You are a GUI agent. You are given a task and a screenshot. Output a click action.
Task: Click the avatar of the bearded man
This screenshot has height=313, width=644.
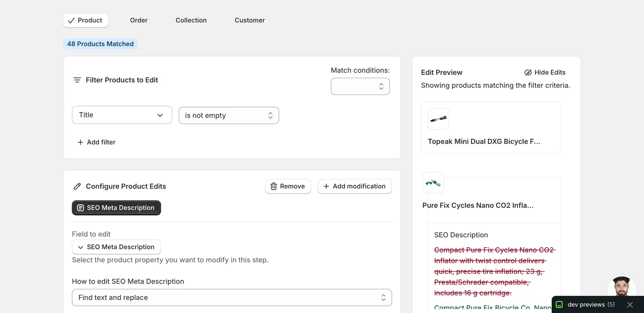click(x=622, y=286)
